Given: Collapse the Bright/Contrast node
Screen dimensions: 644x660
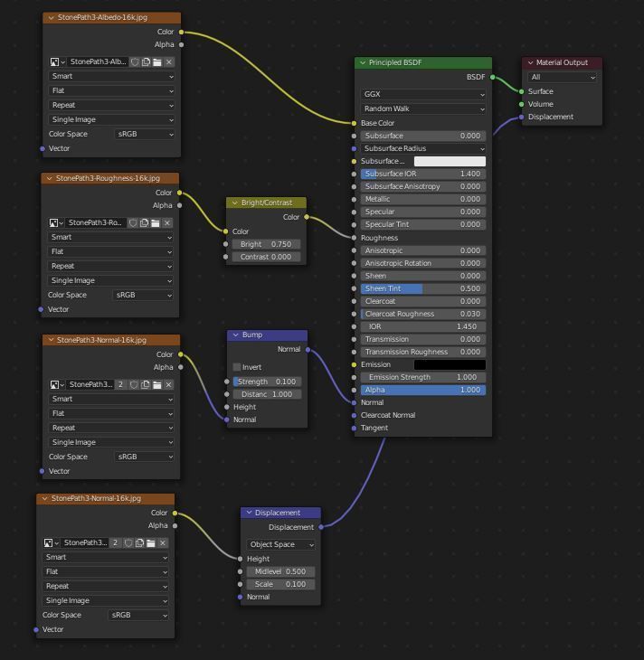Looking at the screenshot, I should coord(234,203).
